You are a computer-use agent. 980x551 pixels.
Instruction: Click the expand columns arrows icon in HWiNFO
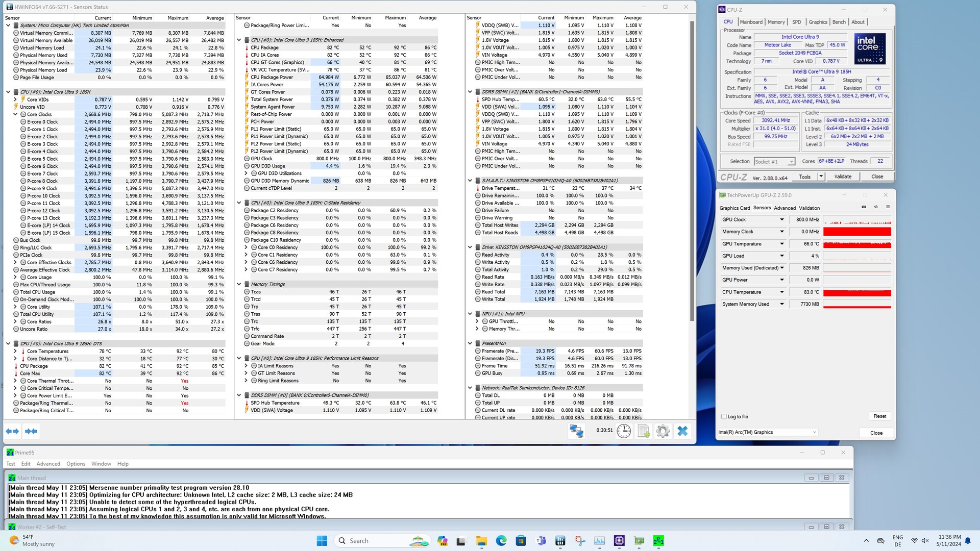point(12,431)
